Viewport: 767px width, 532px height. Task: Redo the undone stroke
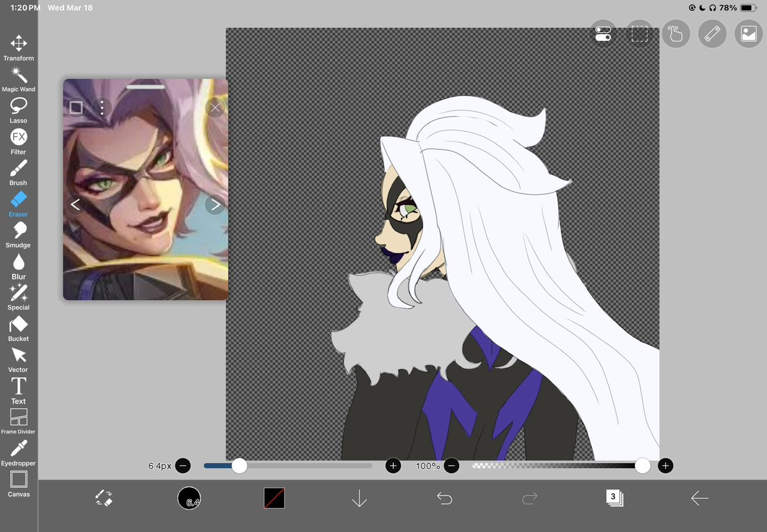tap(530, 498)
